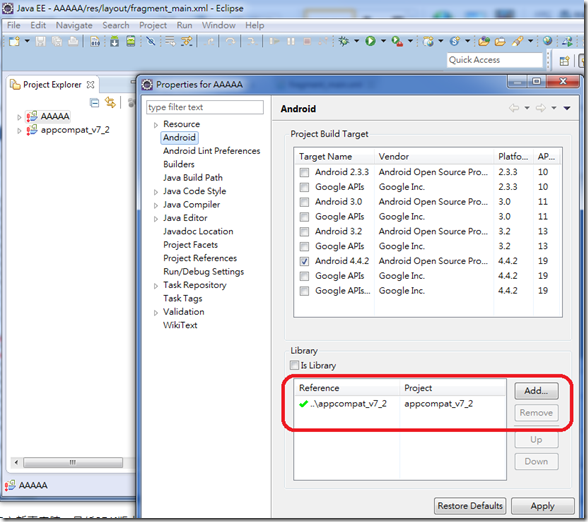The height and width of the screenshot is (522, 588).
Task: Open the Android SDK Manager icon
Action: point(114,41)
